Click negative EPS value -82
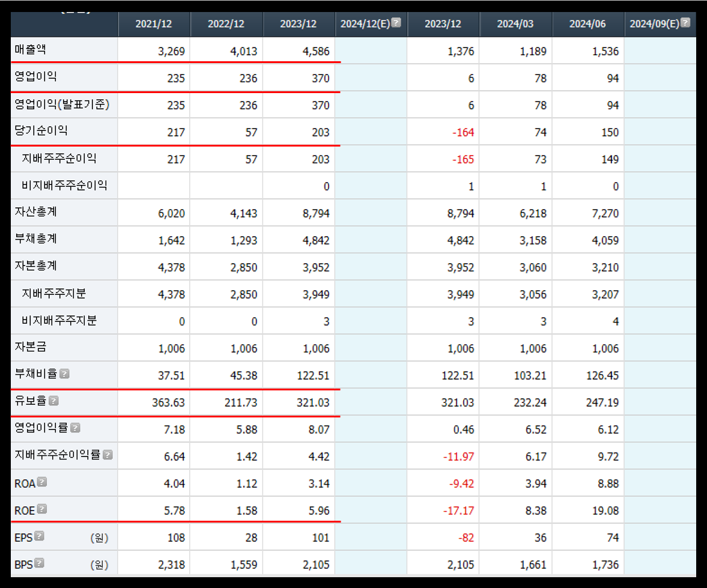This screenshot has height=588, width=707. coord(466,538)
